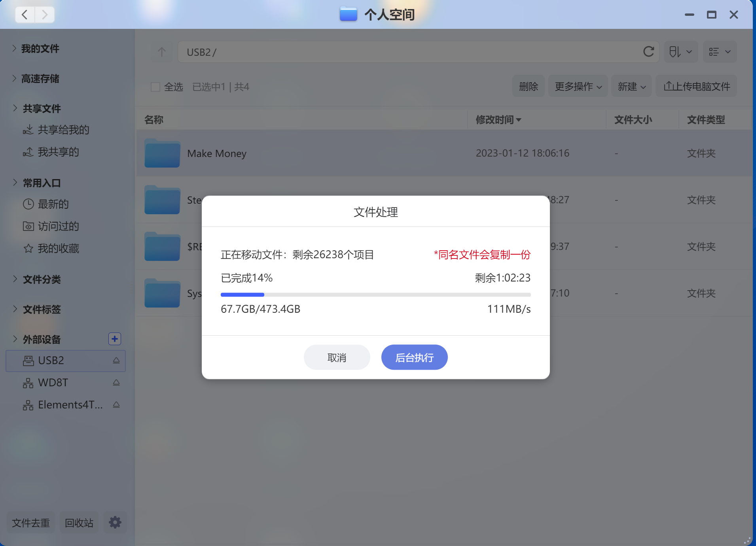Click the file move progress bar
The width and height of the screenshot is (756, 546).
click(x=376, y=295)
